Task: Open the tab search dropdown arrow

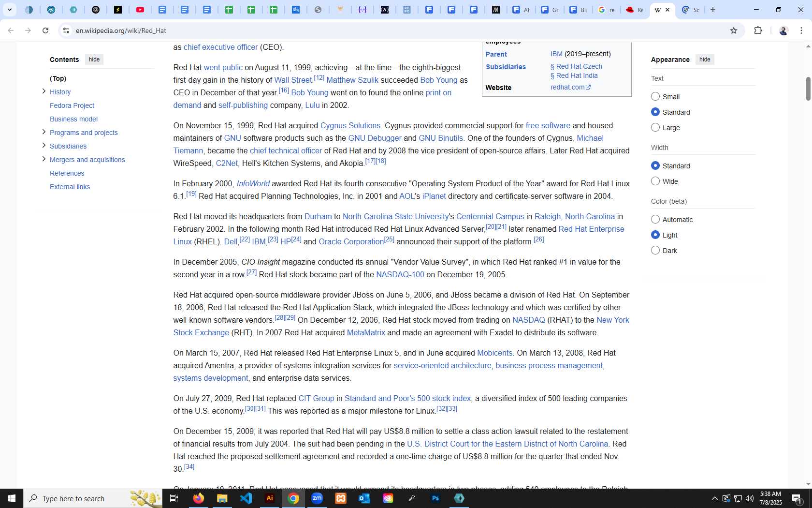Action: [9, 10]
